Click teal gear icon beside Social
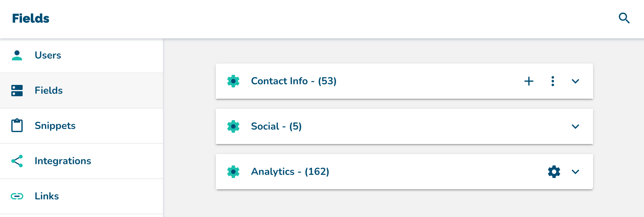The width and height of the screenshot is (644, 217). click(233, 126)
